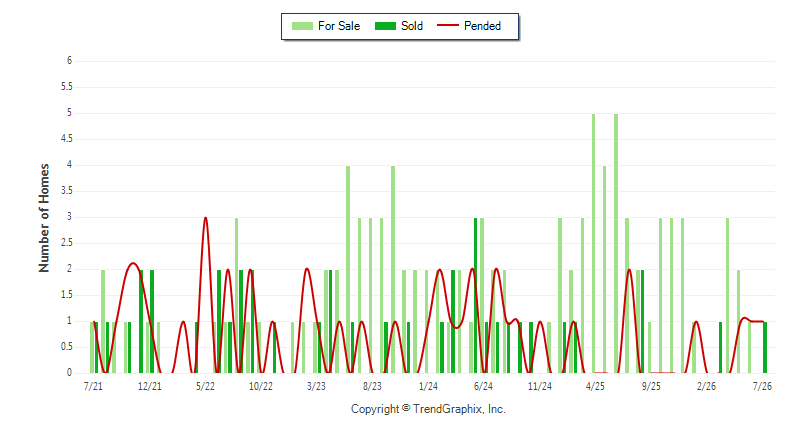
Task: Toggle the Sold legend label
Action: (x=412, y=26)
